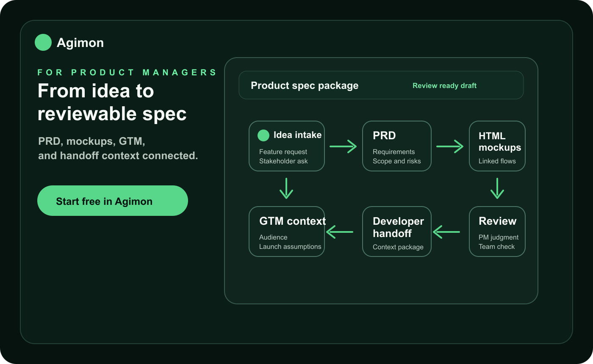The image size is (593, 364).
Task: Click the green dot in Idea intake
Action: click(263, 135)
